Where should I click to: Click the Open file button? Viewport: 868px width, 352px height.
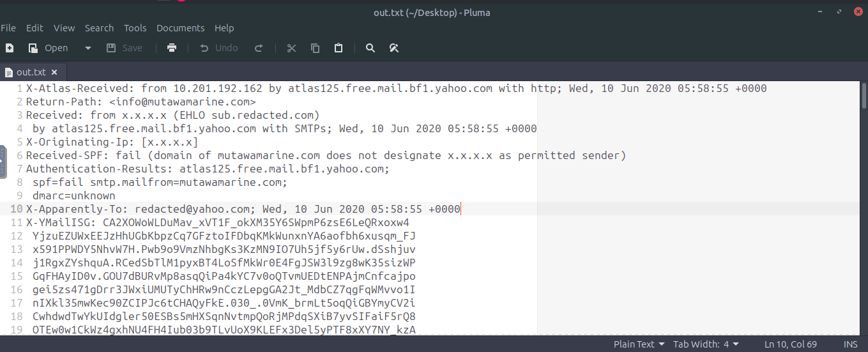point(49,48)
